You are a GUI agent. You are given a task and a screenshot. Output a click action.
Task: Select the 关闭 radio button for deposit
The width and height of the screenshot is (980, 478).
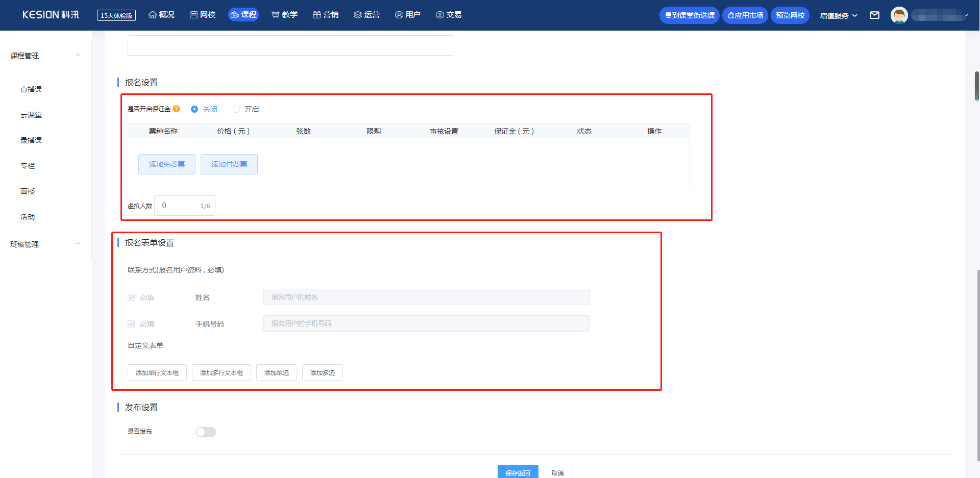(194, 109)
